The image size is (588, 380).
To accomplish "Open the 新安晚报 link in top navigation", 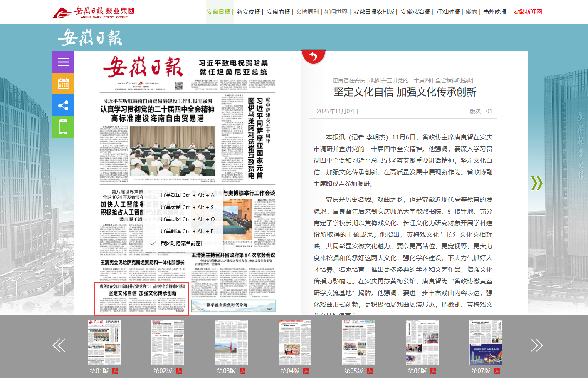I will (248, 12).
